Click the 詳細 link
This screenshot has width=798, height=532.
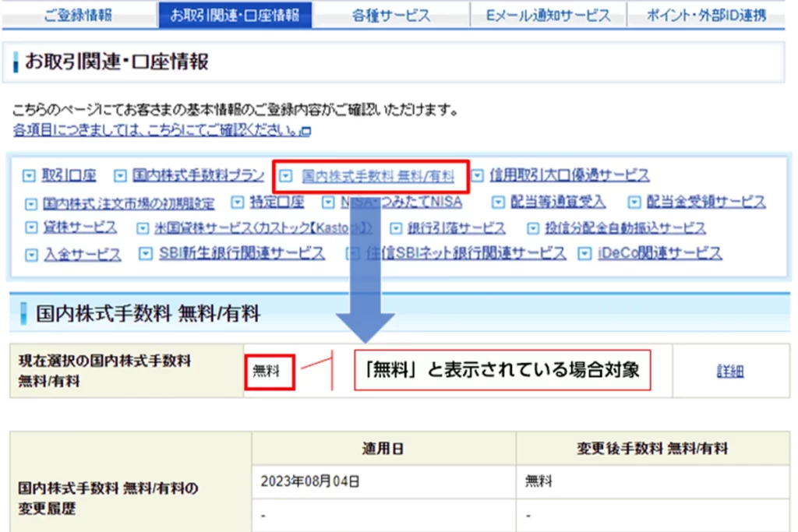click(731, 371)
